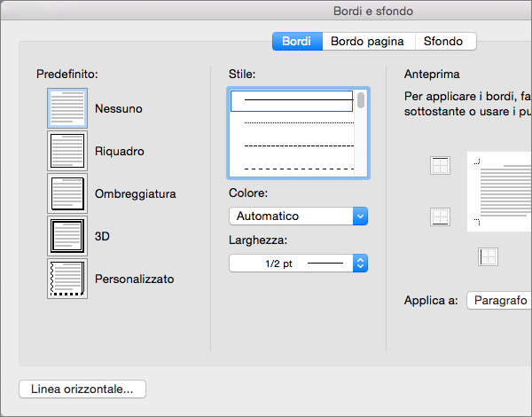Click the Personalizzato label text
Screen dimensions: 532x417
(x=135, y=279)
